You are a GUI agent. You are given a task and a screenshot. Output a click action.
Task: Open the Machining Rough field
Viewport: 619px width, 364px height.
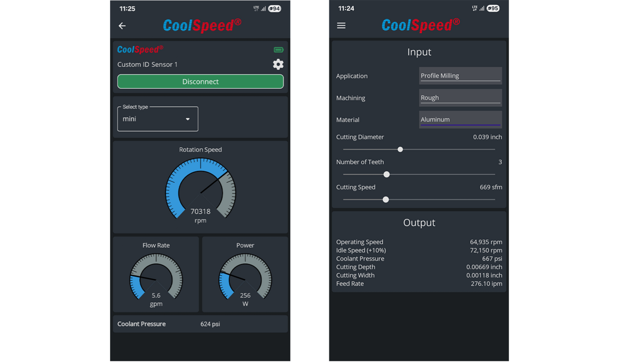point(460,97)
